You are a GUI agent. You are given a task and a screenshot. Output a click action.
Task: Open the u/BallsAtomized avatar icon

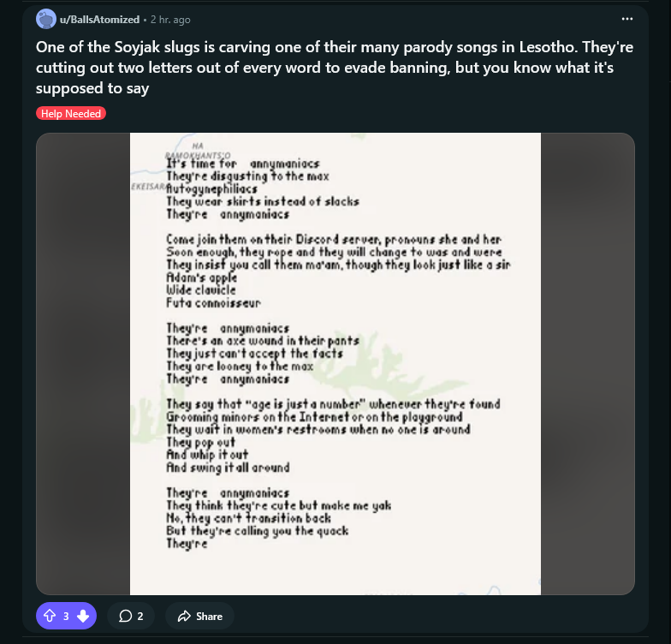click(46, 19)
